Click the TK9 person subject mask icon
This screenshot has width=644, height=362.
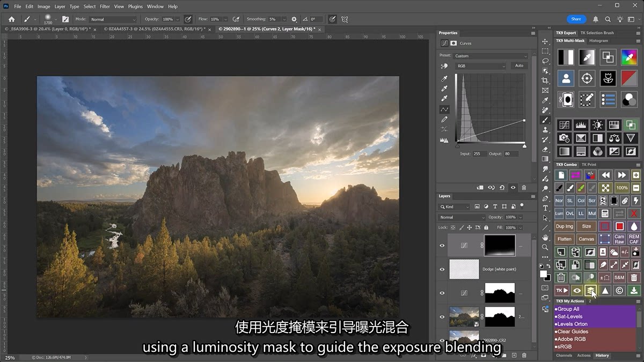[x=566, y=78]
